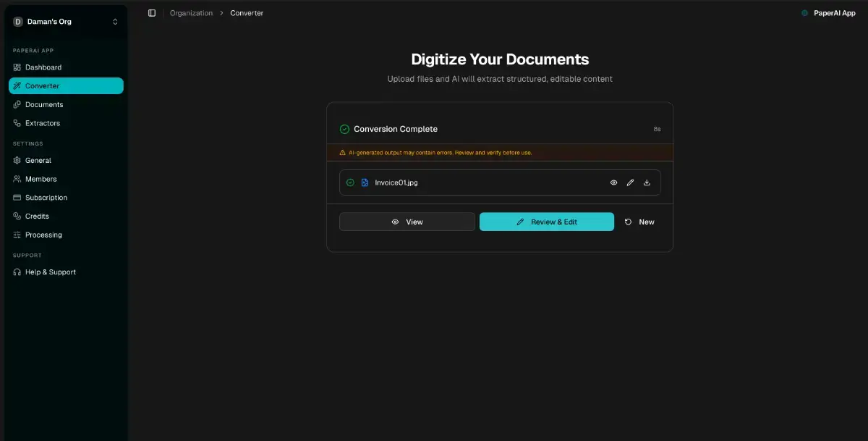Click the Digitize Your Documents title
This screenshot has height=441, width=868.
click(x=500, y=59)
